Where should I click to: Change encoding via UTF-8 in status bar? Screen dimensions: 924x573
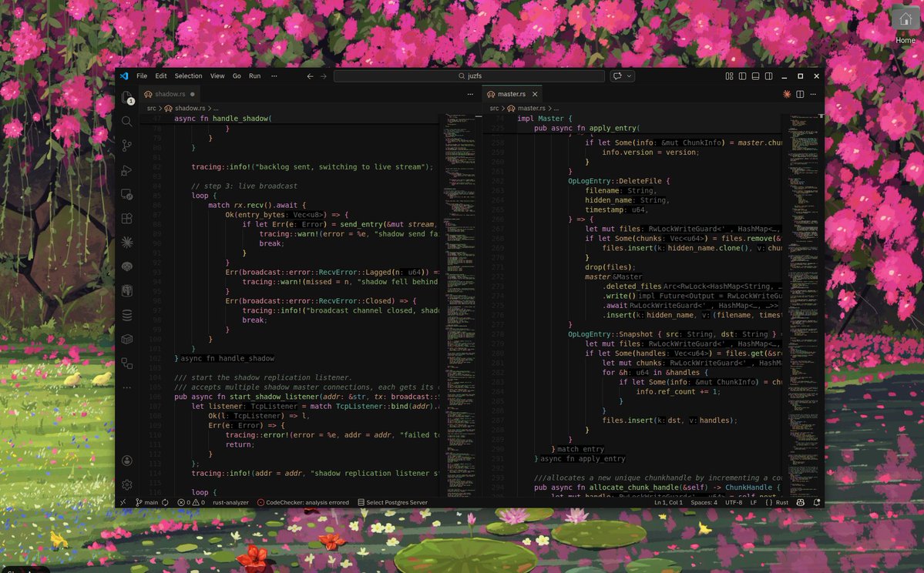(x=734, y=502)
